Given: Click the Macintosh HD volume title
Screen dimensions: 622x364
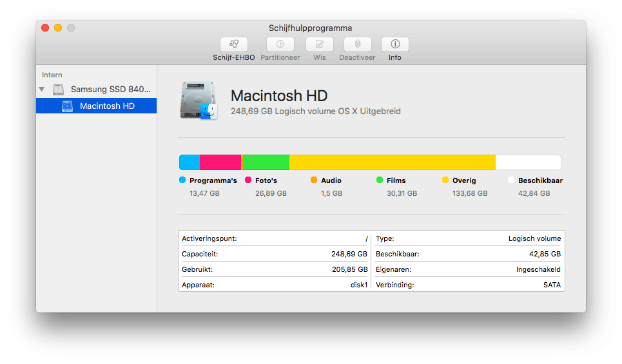Looking at the screenshot, I should coord(279,96).
